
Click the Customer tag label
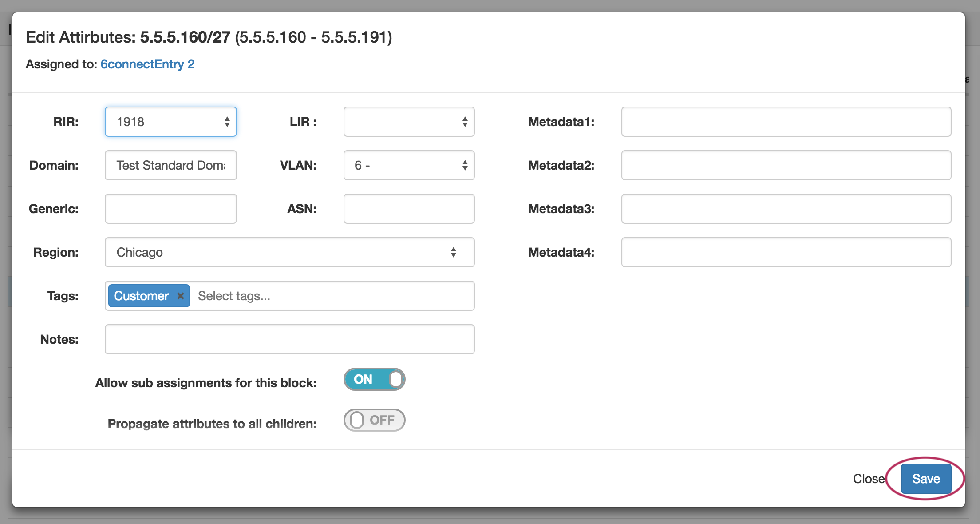pos(141,296)
